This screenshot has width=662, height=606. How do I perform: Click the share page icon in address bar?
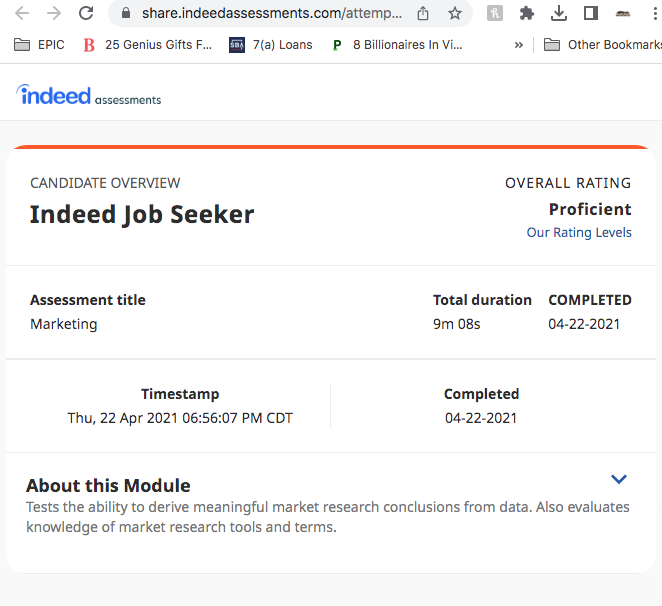pos(423,14)
